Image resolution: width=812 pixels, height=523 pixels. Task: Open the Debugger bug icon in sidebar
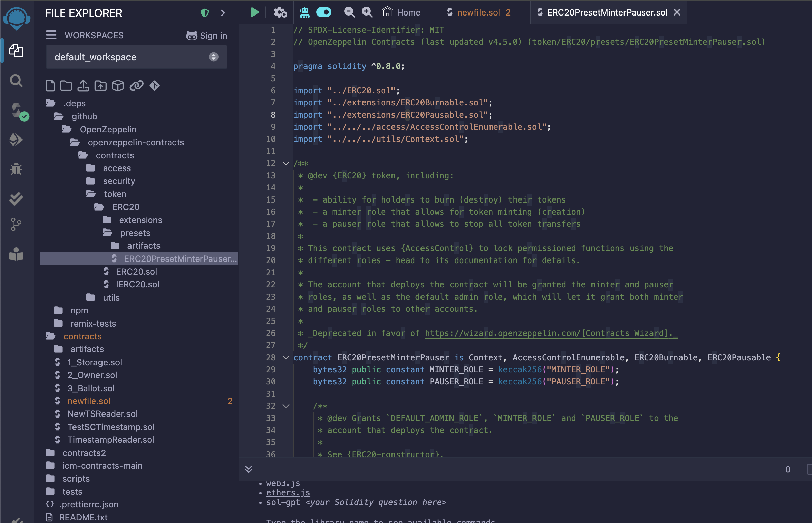point(16,169)
